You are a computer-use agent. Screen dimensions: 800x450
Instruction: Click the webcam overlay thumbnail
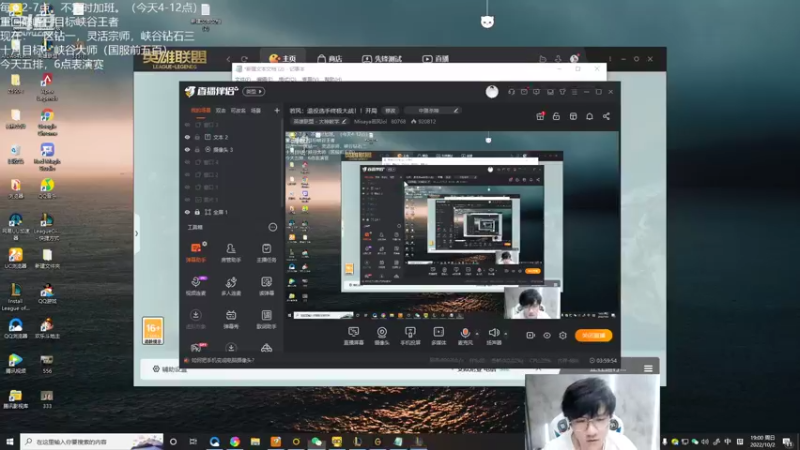coord(592,412)
